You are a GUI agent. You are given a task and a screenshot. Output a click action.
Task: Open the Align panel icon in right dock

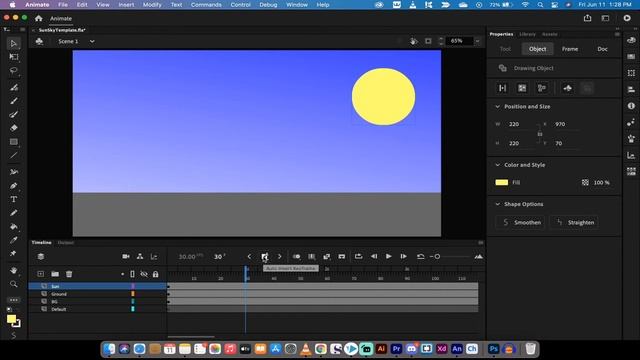coord(631,89)
